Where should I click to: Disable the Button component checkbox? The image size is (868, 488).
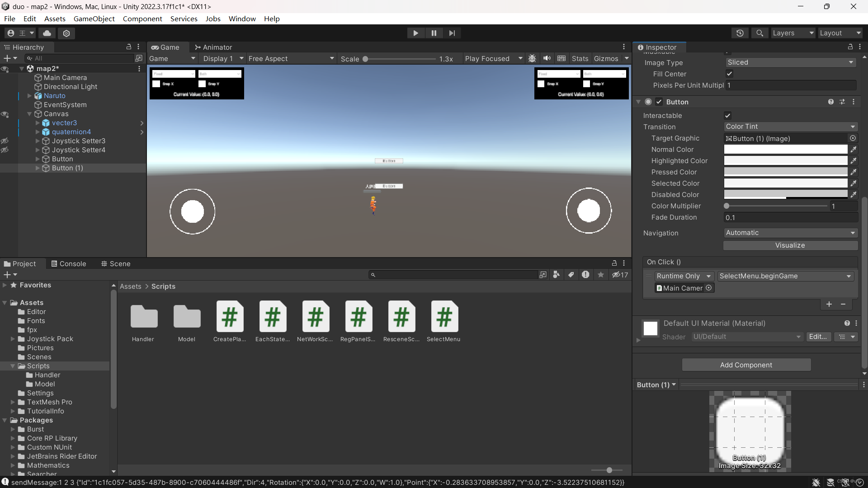pos(659,102)
